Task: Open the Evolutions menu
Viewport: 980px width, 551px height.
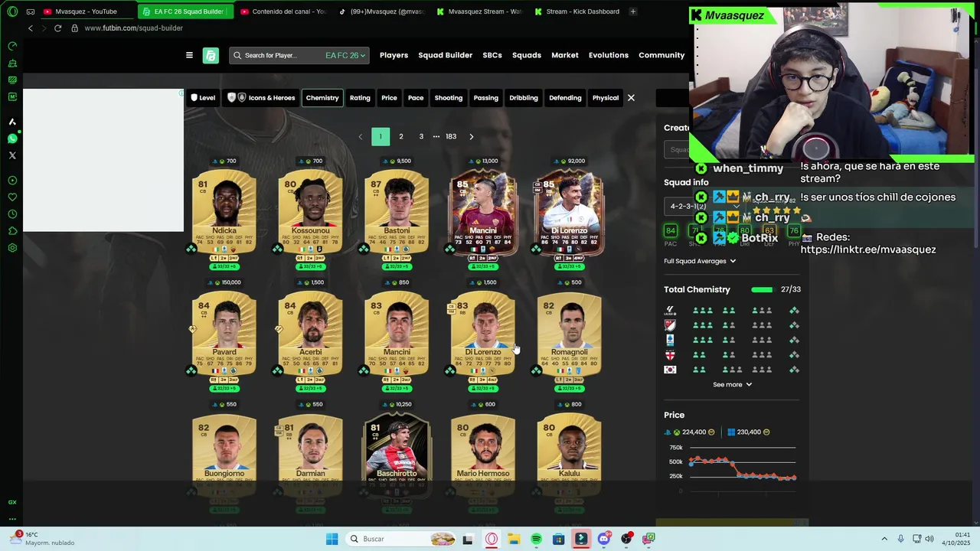Action: coord(609,55)
